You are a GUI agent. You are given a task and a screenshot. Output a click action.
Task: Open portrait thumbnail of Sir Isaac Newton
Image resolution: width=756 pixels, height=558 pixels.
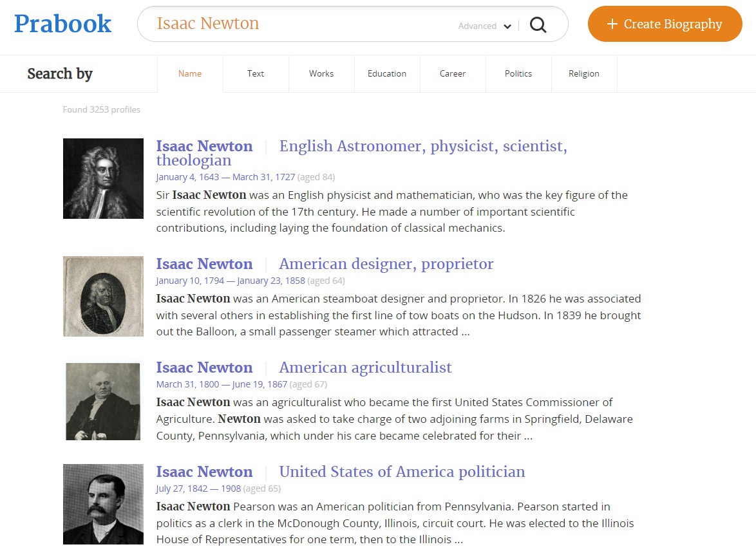click(103, 178)
